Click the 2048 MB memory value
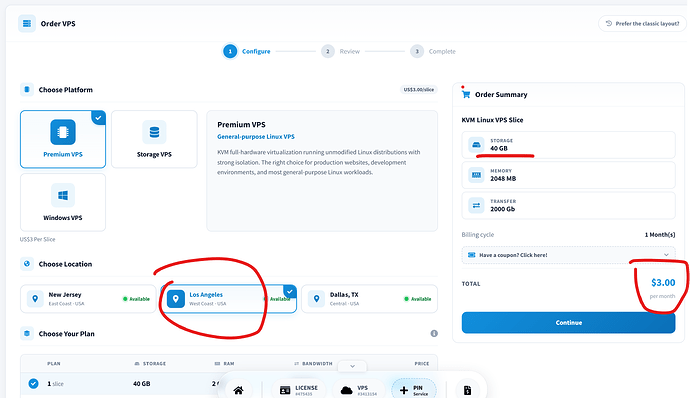Screen dimensions: 690x398 point(503,179)
